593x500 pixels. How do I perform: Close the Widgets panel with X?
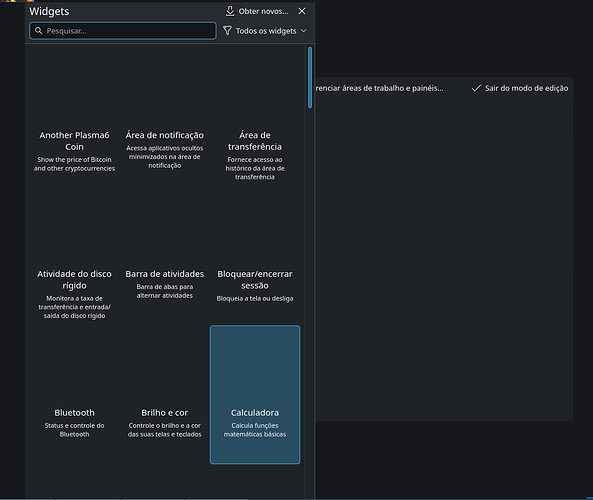tap(302, 11)
